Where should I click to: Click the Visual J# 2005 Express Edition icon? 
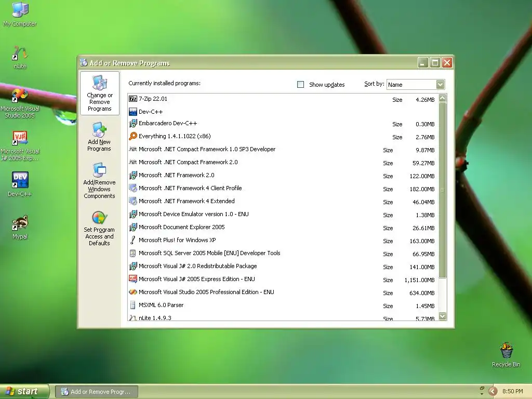[133, 279]
